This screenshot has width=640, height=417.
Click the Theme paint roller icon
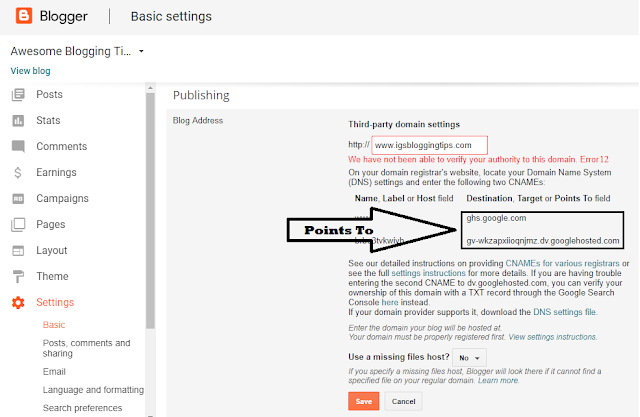click(18, 277)
